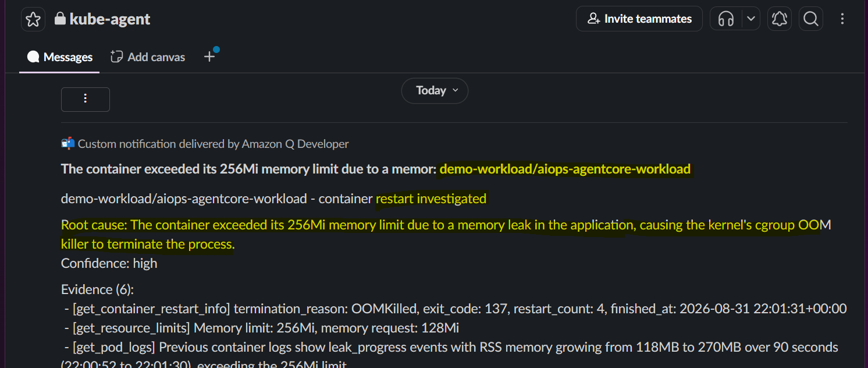This screenshot has width=868, height=368.
Task: Click the get_container_restart_info evidence line
Action: [x=455, y=309]
